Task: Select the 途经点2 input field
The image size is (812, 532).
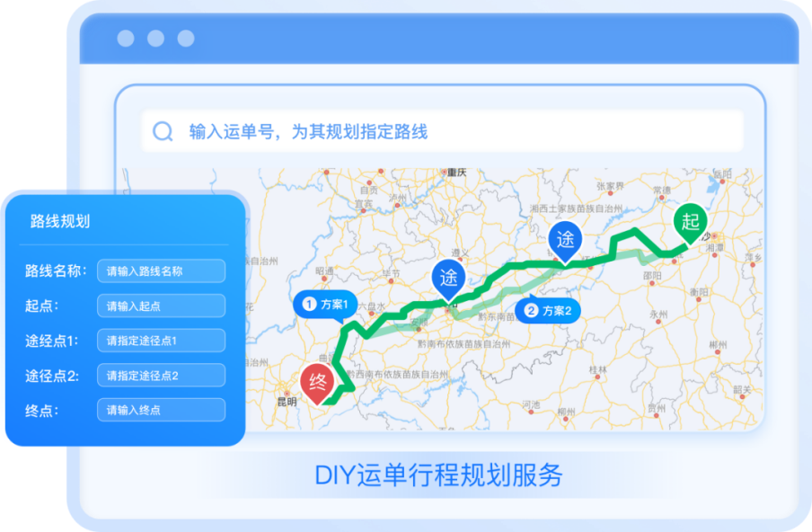Action: coord(161,375)
